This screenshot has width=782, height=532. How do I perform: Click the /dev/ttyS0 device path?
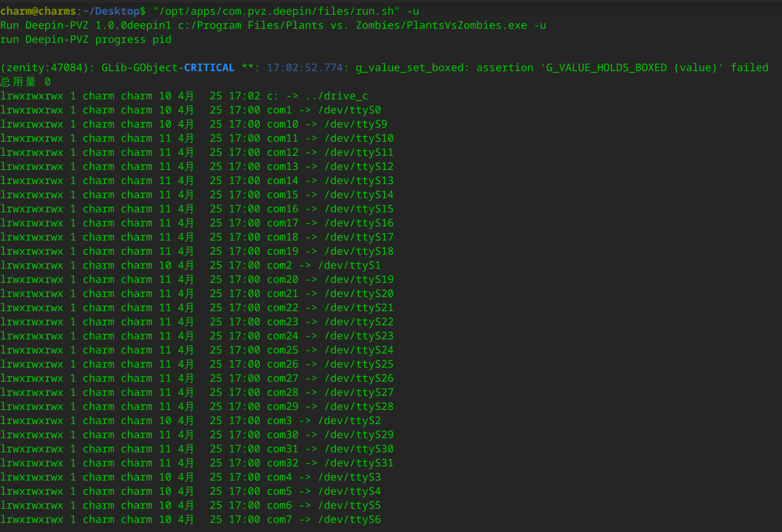(350, 110)
